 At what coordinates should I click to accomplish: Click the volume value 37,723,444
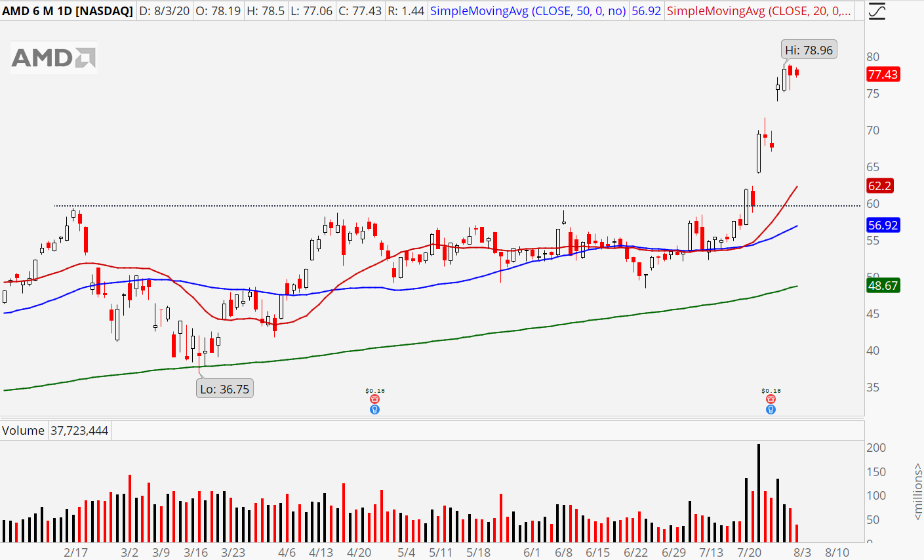pos(79,430)
